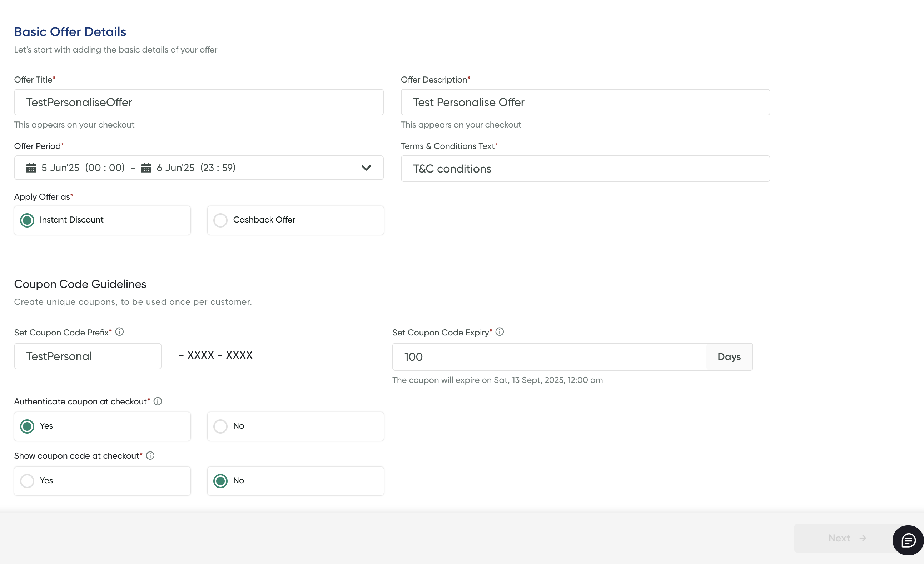Expand the Offer Period dropdown chevron

pos(366,168)
